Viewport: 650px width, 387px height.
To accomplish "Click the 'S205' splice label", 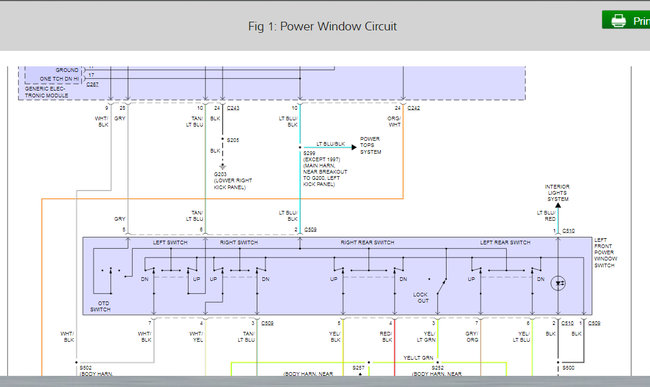I will click(x=233, y=140).
